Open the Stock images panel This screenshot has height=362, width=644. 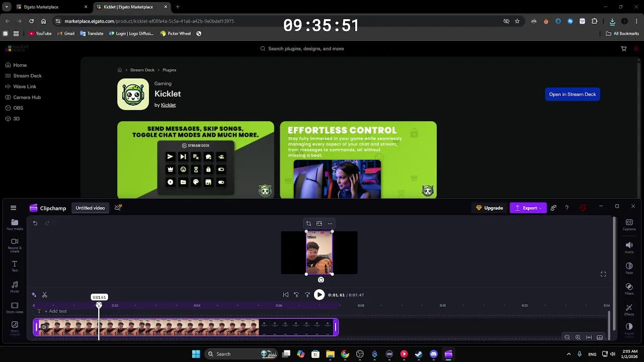(x=15, y=328)
